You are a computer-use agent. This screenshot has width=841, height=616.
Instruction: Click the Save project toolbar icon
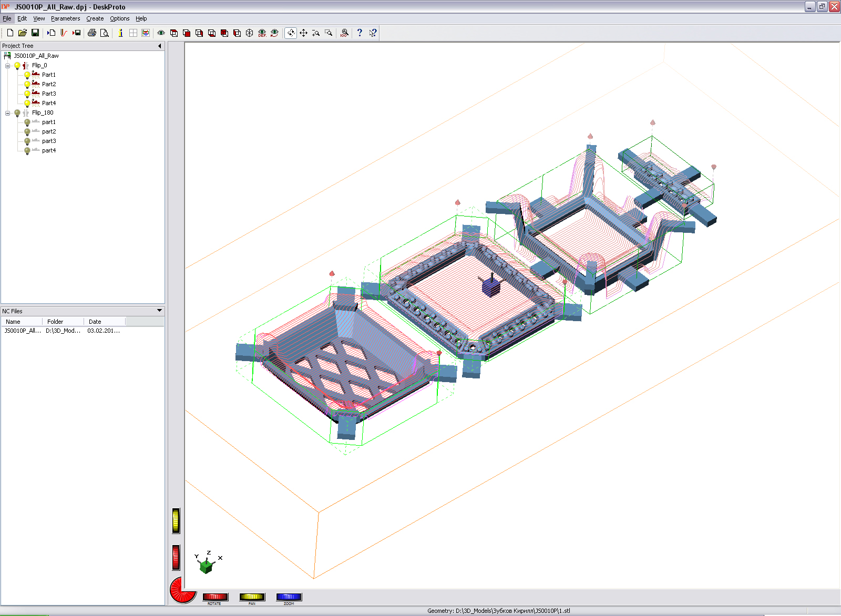click(35, 33)
